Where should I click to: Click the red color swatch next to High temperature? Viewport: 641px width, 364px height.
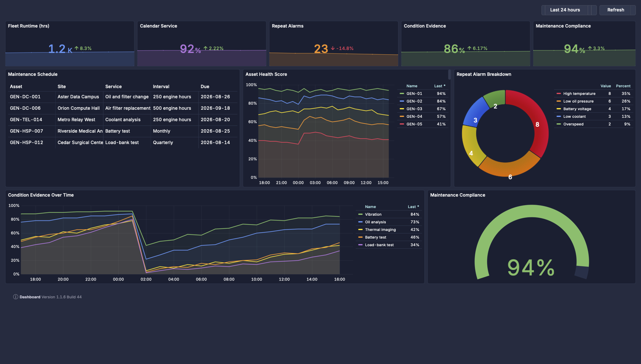click(x=559, y=94)
